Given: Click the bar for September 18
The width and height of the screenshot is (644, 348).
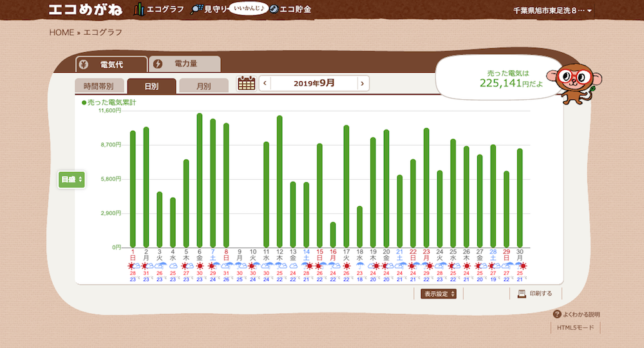Looking at the screenshot, I should pos(360,227).
